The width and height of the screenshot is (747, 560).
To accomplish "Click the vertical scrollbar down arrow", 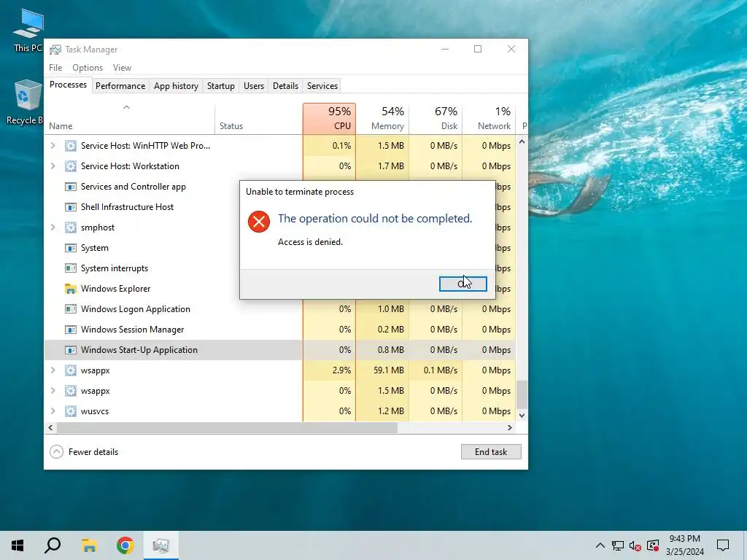I will click(522, 415).
